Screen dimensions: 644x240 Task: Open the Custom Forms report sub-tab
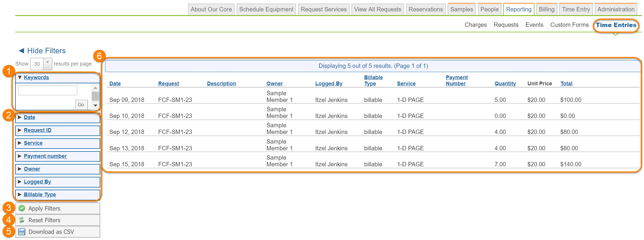coord(569,25)
